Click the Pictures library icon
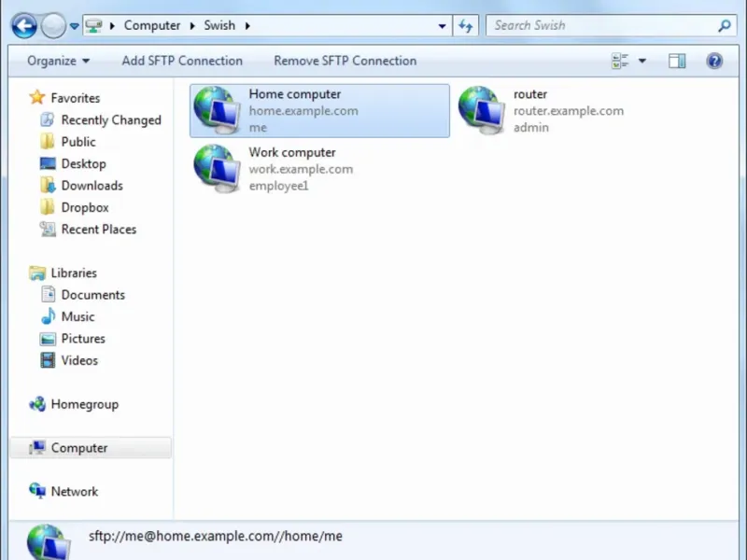The height and width of the screenshot is (560, 747). [48, 339]
